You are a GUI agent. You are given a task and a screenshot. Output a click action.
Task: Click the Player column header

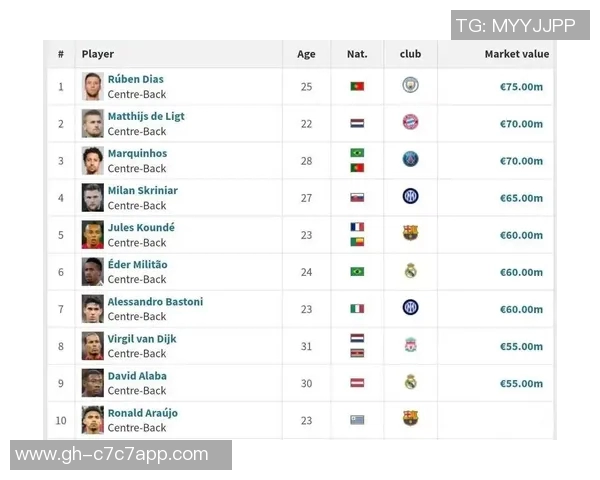point(98,54)
